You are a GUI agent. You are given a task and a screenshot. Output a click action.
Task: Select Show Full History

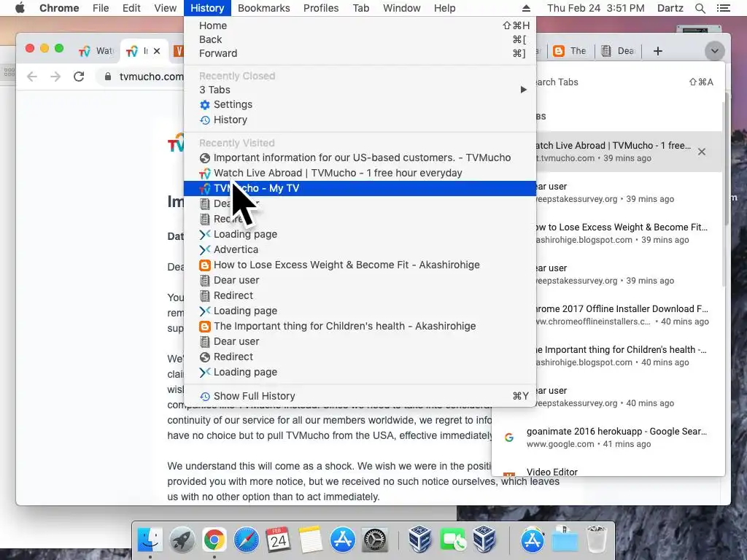[360, 396]
